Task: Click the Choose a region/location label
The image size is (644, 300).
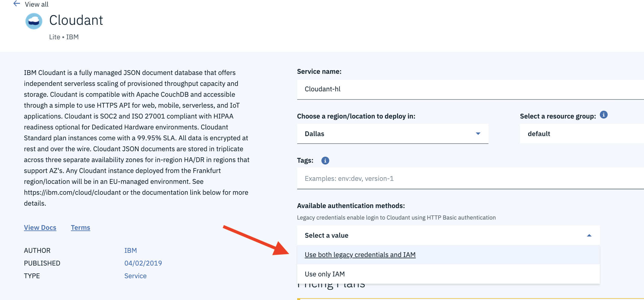Action: tap(356, 116)
